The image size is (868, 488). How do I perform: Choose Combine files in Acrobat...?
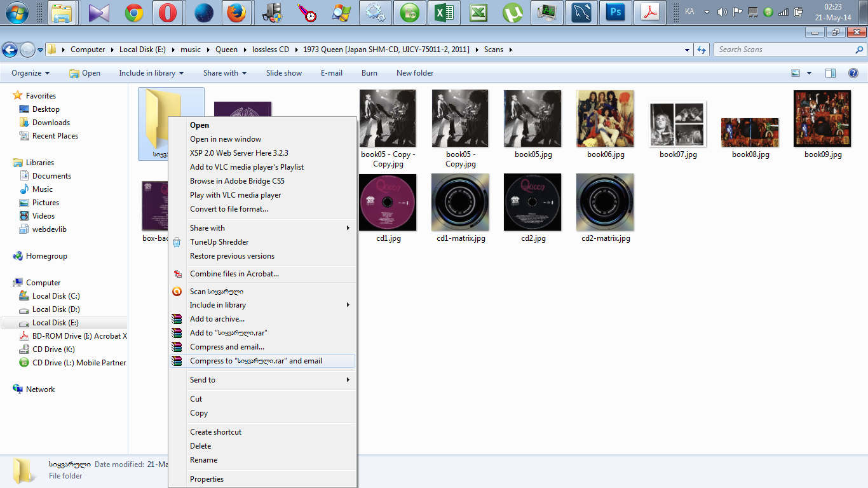tap(262, 274)
